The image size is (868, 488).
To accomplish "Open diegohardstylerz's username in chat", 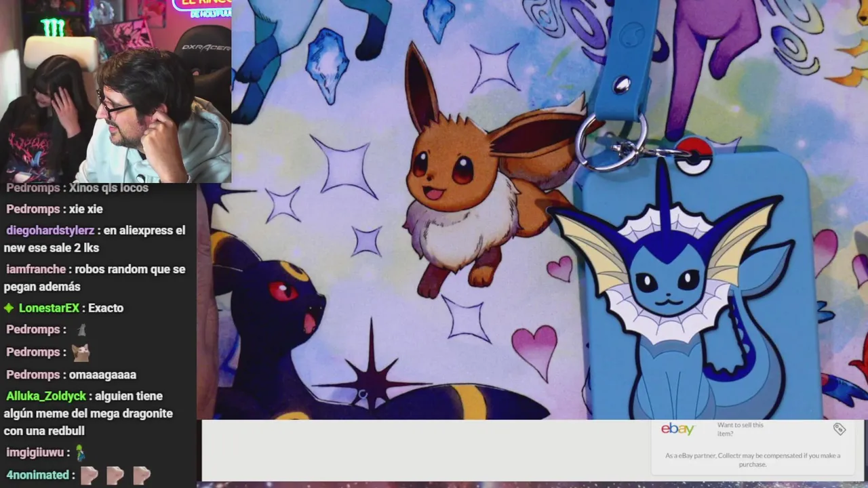I will click(50, 230).
